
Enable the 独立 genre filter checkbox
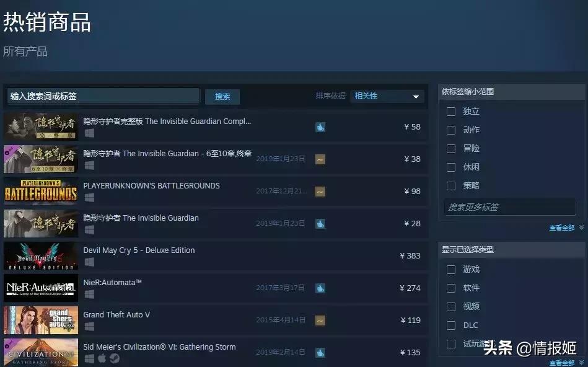(x=450, y=111)
